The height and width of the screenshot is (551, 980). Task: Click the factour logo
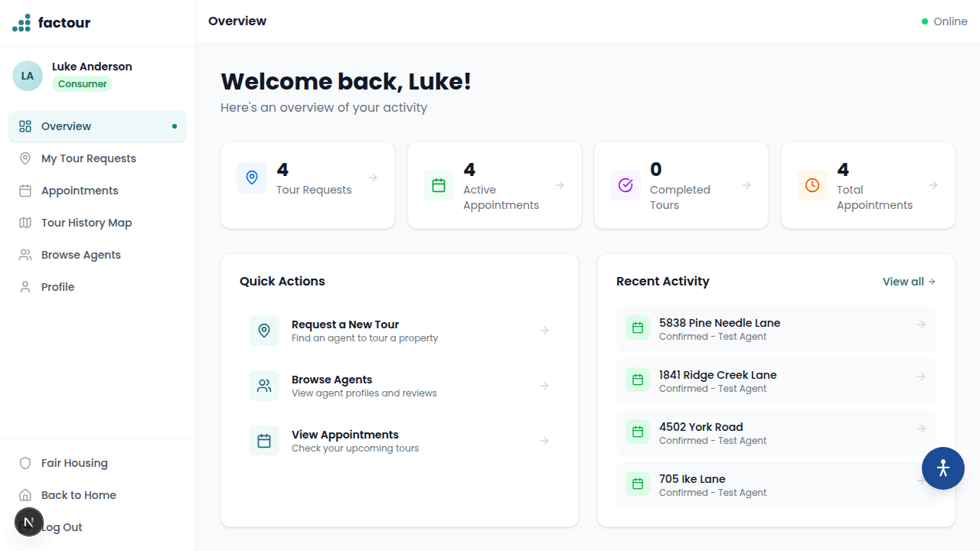pos(51,22)
